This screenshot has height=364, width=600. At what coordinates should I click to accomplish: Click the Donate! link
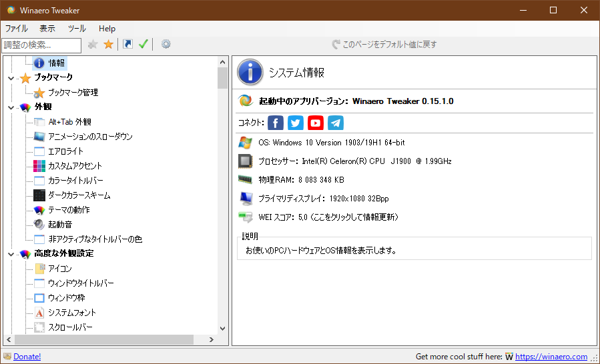tap(27, 357)
